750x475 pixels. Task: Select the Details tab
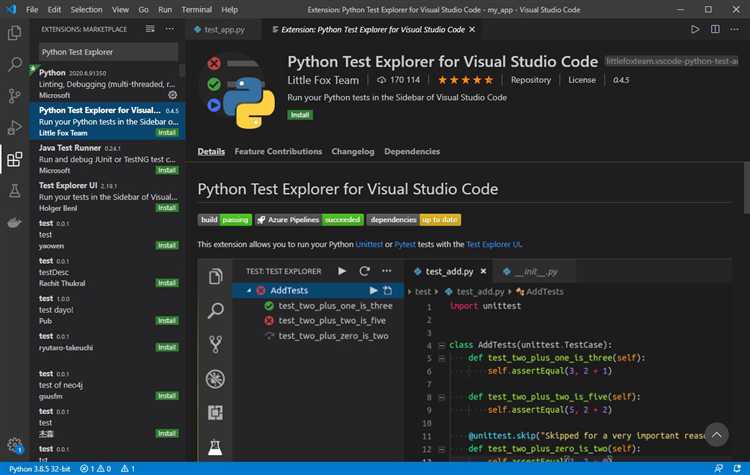[x=211, y=151]
